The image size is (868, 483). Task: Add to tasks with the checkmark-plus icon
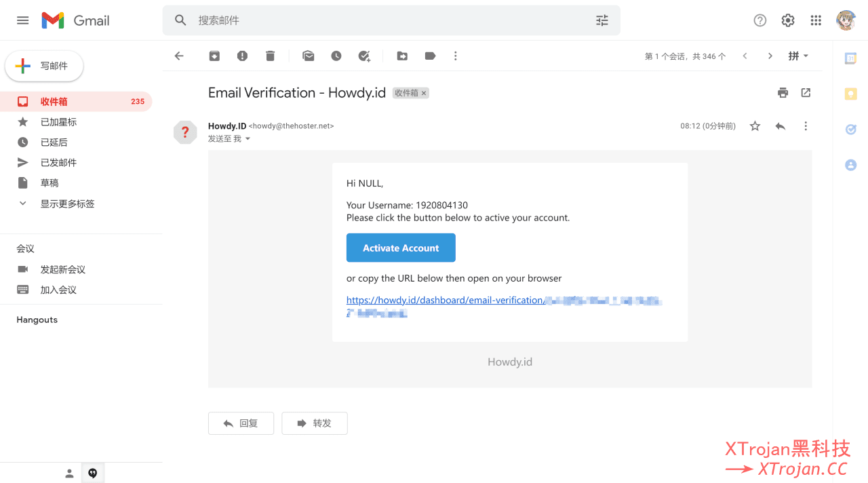pos(364,56)
